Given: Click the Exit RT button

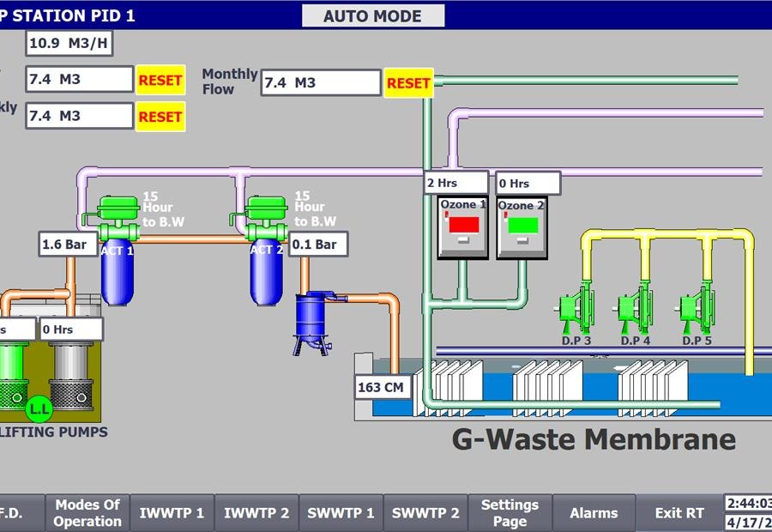Looking at the screenshot, I should pyautogui.click(x=679, y=513).
